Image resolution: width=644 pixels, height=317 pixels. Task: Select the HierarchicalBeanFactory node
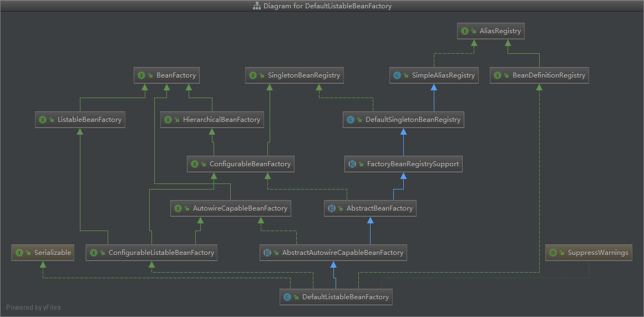(212, 120)
